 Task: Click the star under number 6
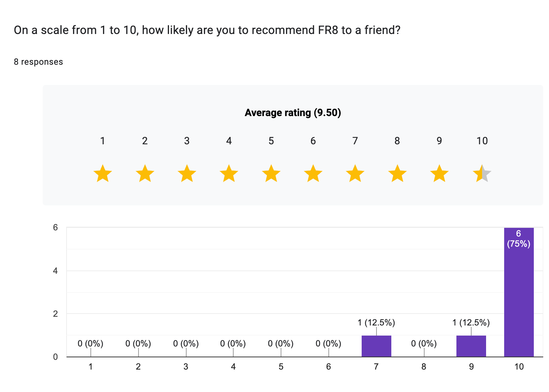click(313, 174)
